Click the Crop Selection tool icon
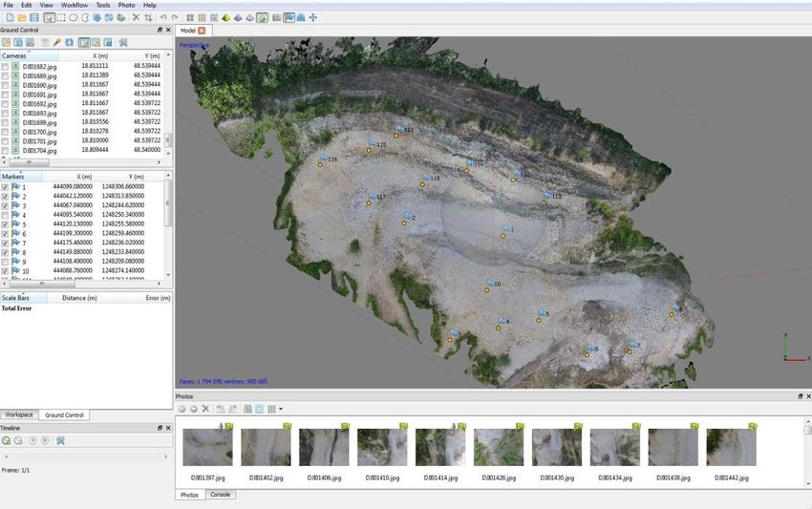 coord(147,17)
